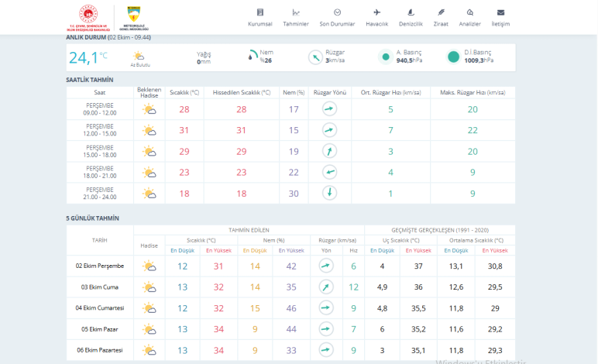This screenshot has width=598, height=364.
Task: Click the Analizler icon
Action: click(x=470, y=12)
